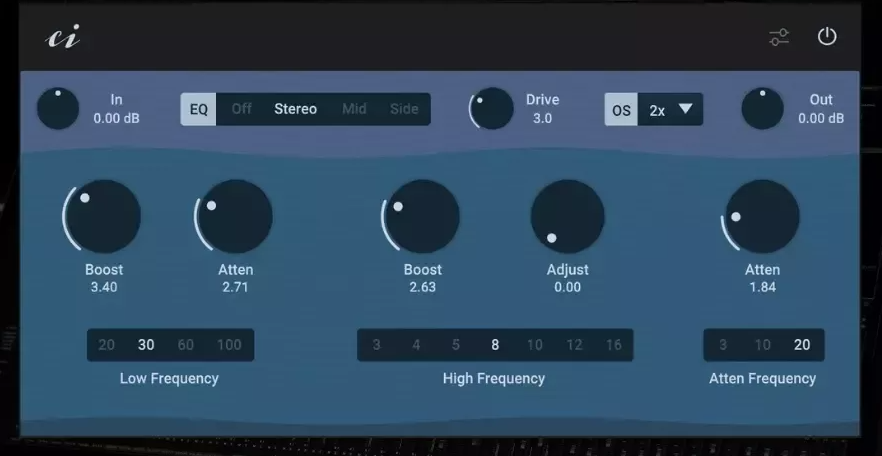The height and width of the screenshot is (456, 882).
Task: Open the settings sliders icon
Action: pyautogui.click(x=779, y=37)
